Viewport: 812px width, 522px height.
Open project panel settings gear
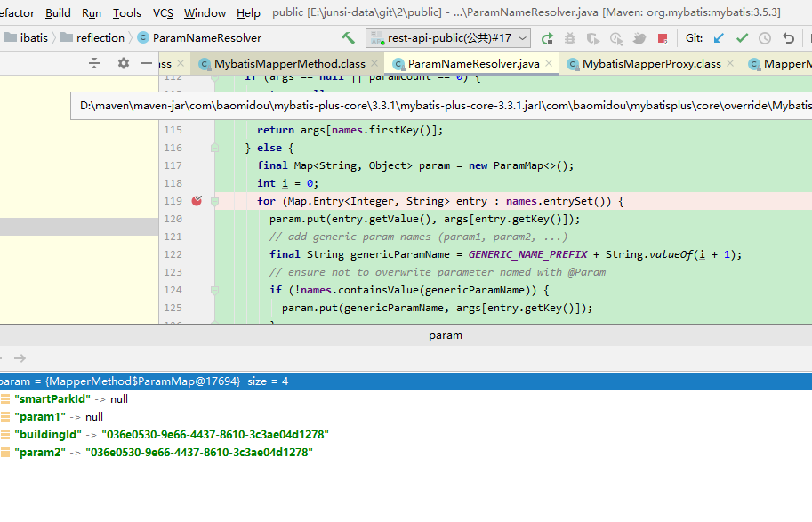click(124, 63)
